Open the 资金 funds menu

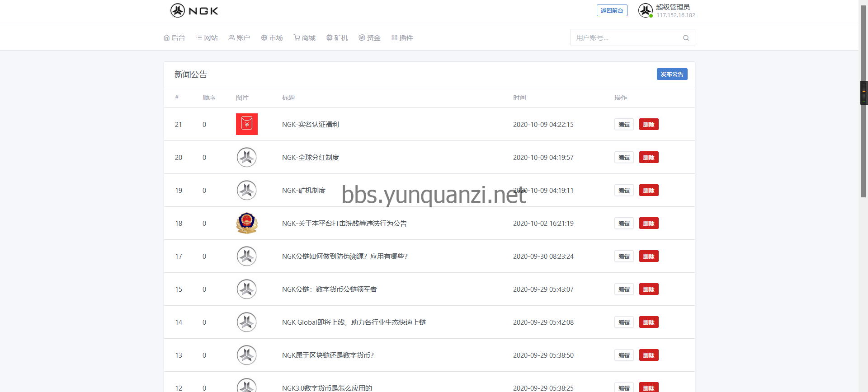369,38
